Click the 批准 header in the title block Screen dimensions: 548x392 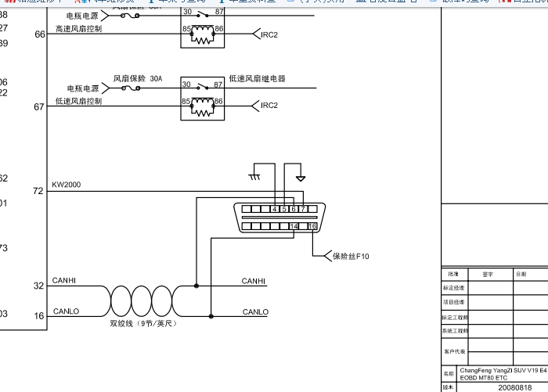tap(453, 275)
